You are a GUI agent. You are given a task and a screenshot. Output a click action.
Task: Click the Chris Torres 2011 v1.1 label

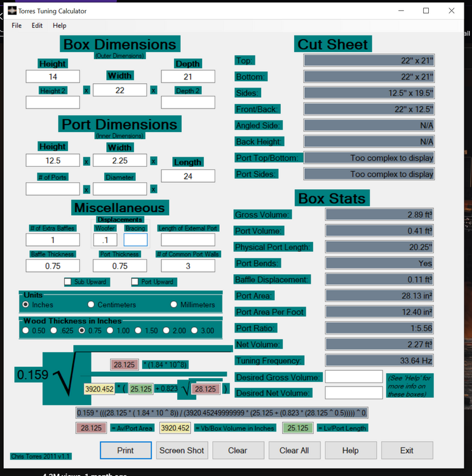(41, 456)
